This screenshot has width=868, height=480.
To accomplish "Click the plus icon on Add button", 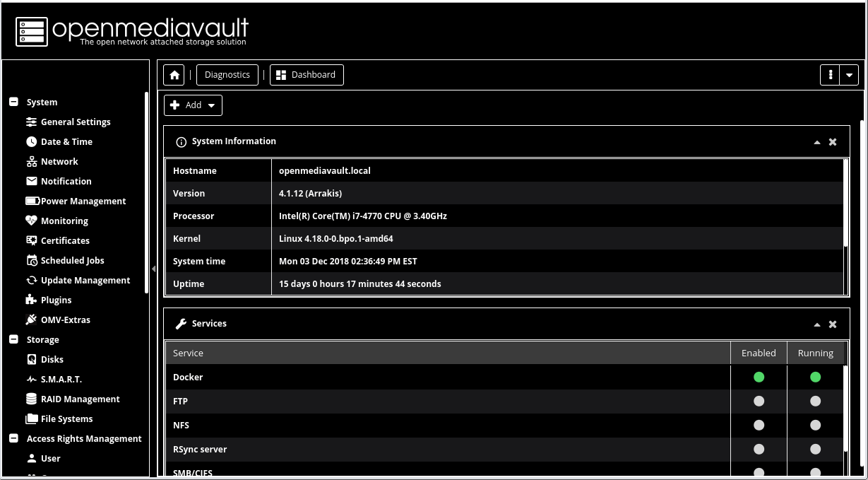I will tap(175, 105).
